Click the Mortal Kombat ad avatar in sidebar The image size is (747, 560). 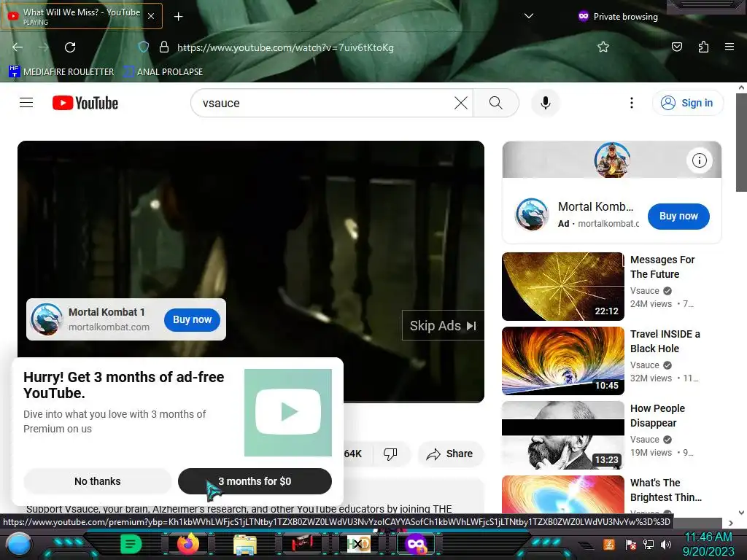[532, 214]
